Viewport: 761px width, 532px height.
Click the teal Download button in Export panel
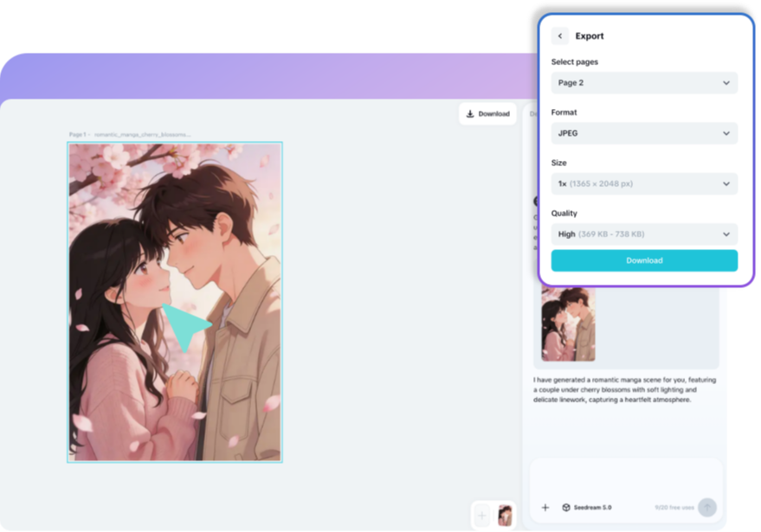coord(644,260)
